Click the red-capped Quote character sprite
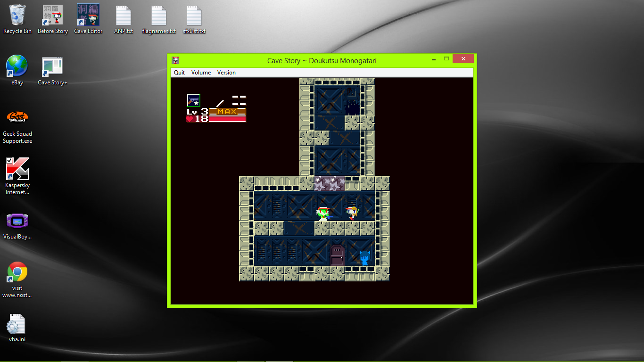Screen dimensions: 644x362 [x=352, y=214]
